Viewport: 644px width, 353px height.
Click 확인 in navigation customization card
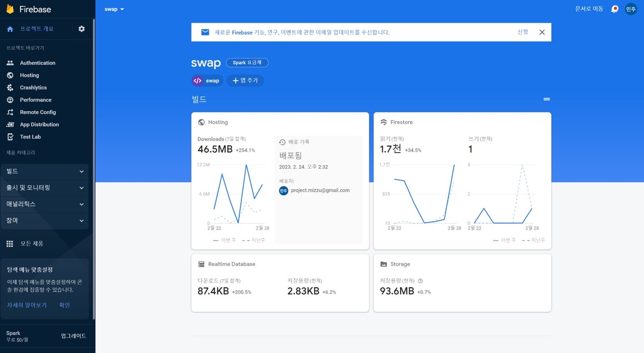pos(64,305)
